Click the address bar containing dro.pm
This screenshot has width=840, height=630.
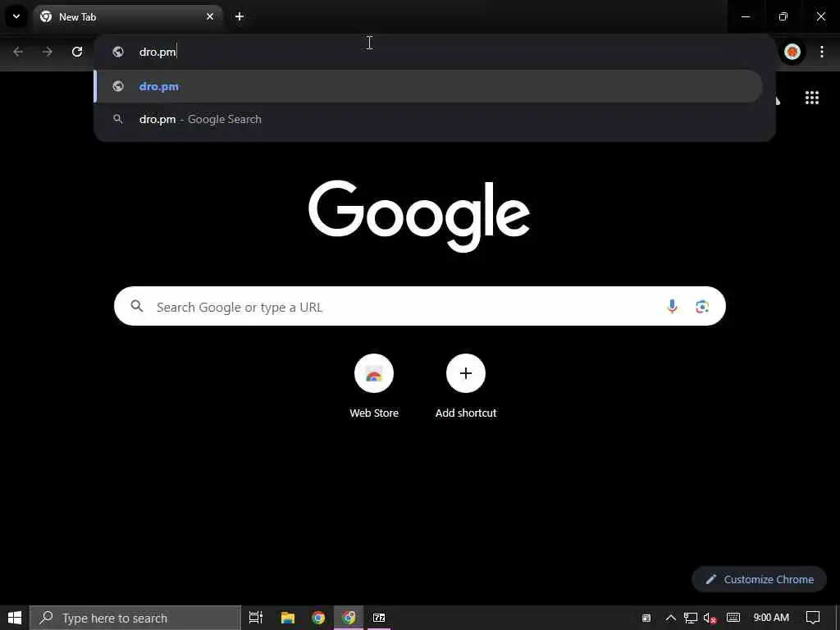tap(435, 52)
